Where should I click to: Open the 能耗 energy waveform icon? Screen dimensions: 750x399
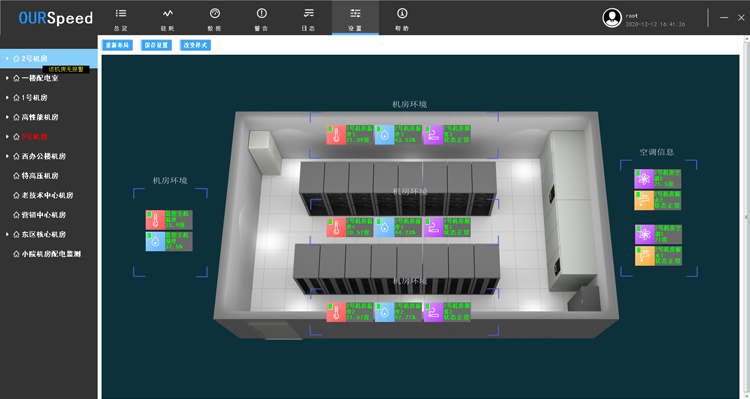click(168, 13)
